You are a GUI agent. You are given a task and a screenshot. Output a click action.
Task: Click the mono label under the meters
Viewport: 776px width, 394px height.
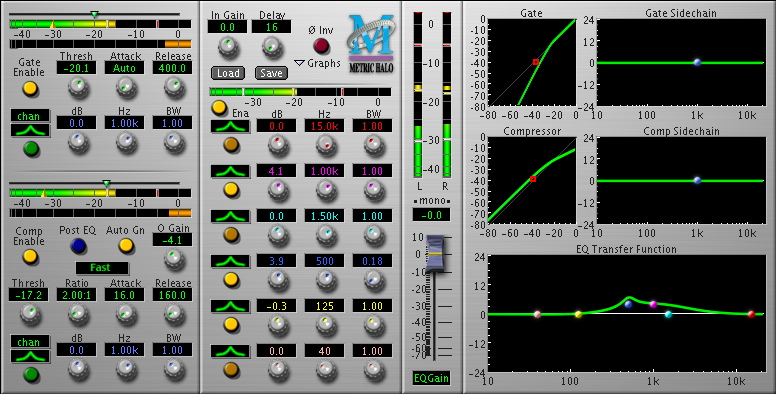(432, 201)
